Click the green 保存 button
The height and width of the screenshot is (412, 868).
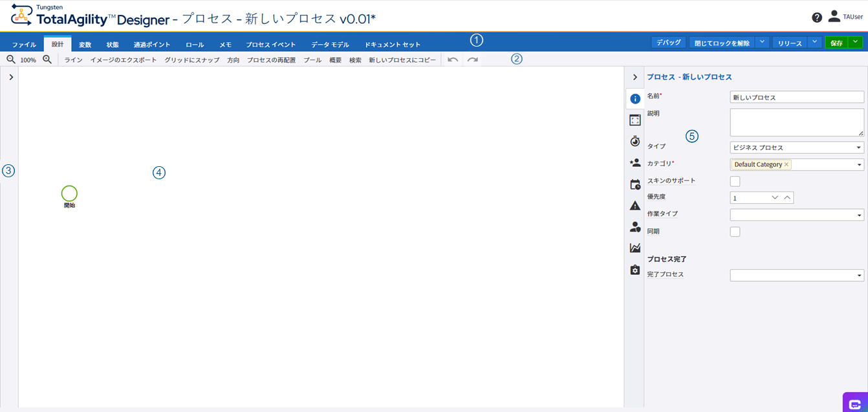tap(836, 41)
